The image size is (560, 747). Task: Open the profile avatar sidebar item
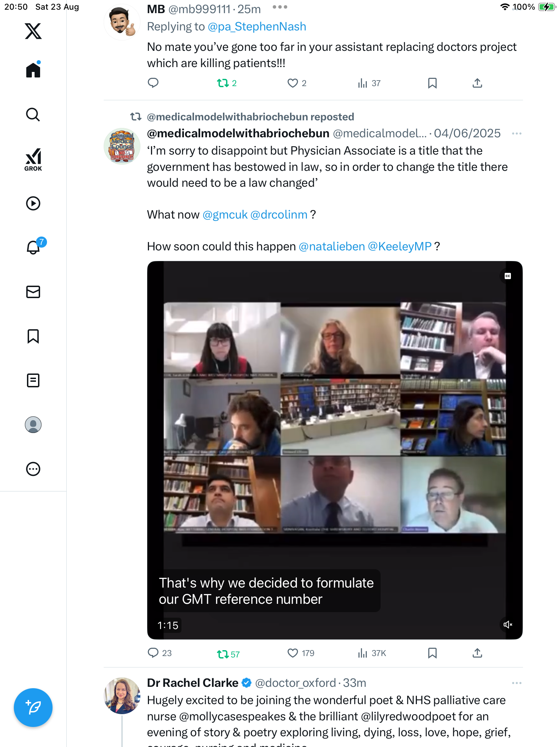coord(33,425)
